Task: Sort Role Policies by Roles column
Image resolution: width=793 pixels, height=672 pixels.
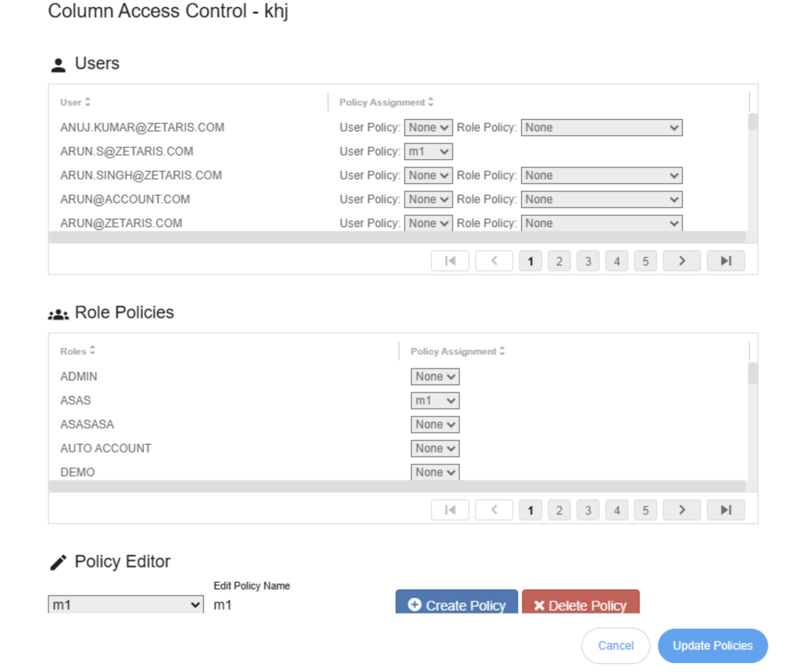Action: (x=77, y=351)
